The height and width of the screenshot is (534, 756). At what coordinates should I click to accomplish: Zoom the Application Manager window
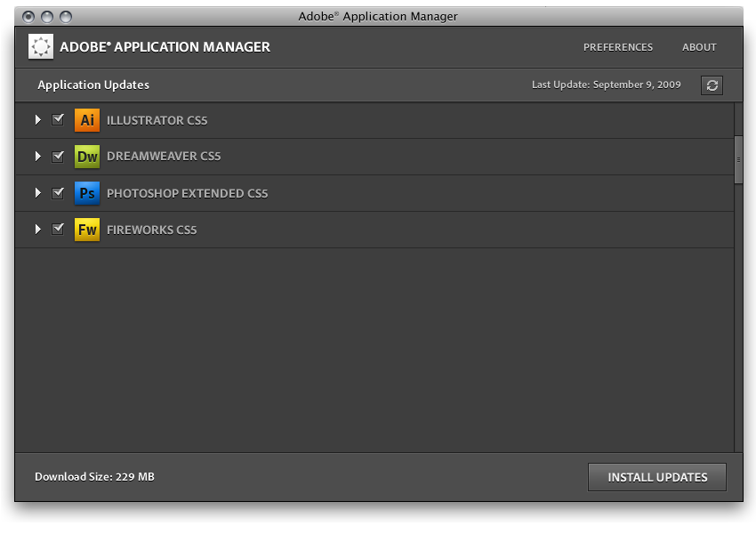[x=66, y=17]
